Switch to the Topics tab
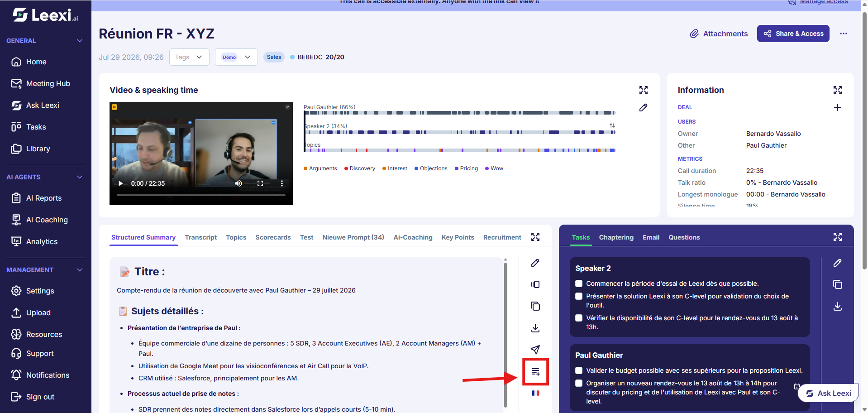The height and width of the screenshot is (413, 868). point(236,237)
